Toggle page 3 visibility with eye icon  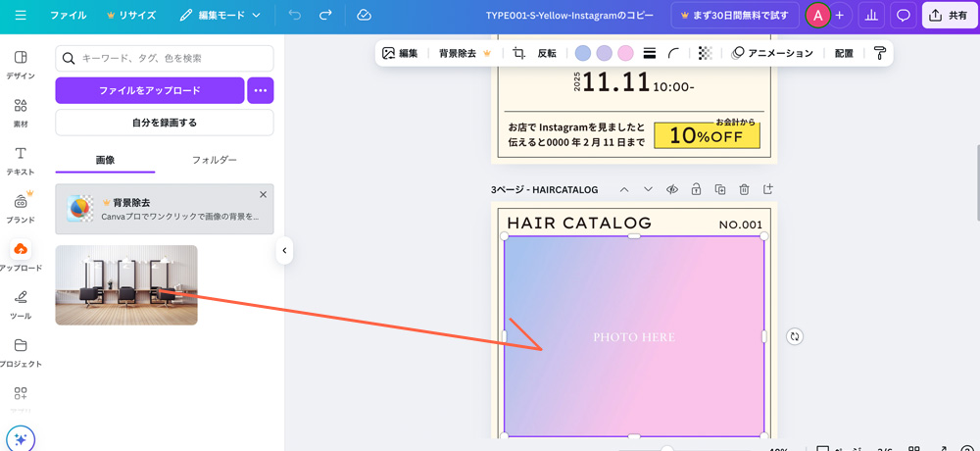point(672,189)
